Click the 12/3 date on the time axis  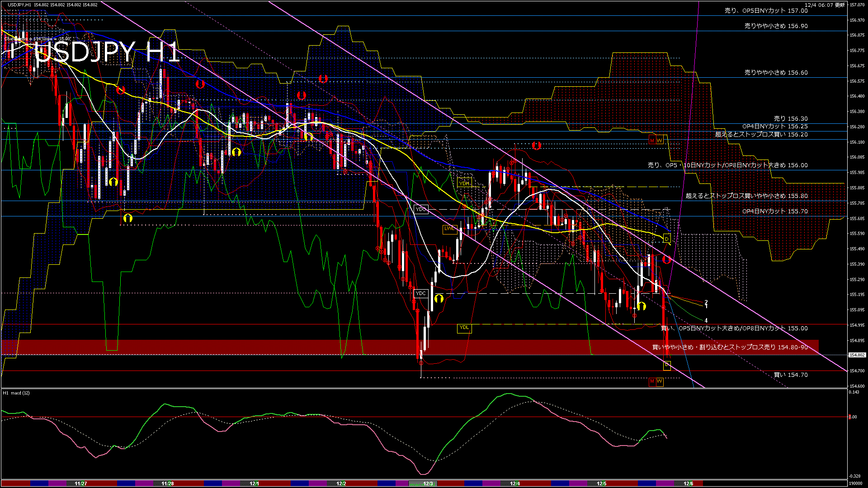[x=428, y=483]
